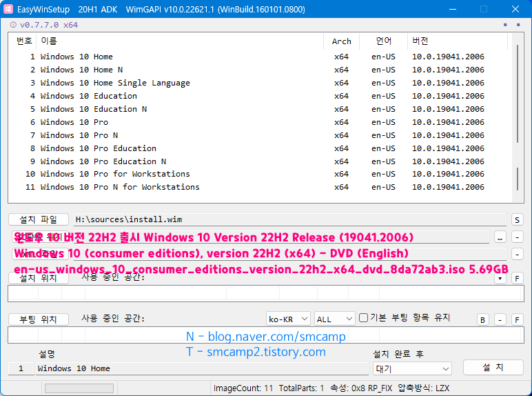Screen dimensions: 532x396
Task: Click the 압축방식: LZX status text
Action: (423, 388)
